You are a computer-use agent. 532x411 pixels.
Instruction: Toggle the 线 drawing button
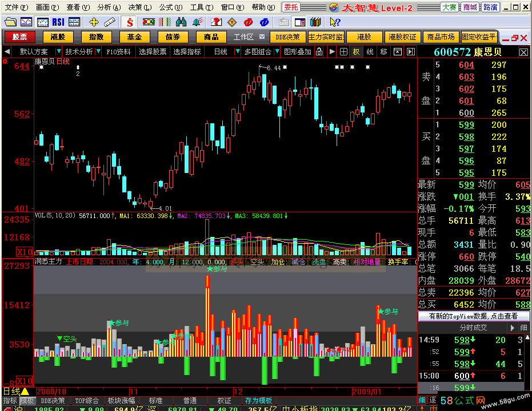pos(370,52)
